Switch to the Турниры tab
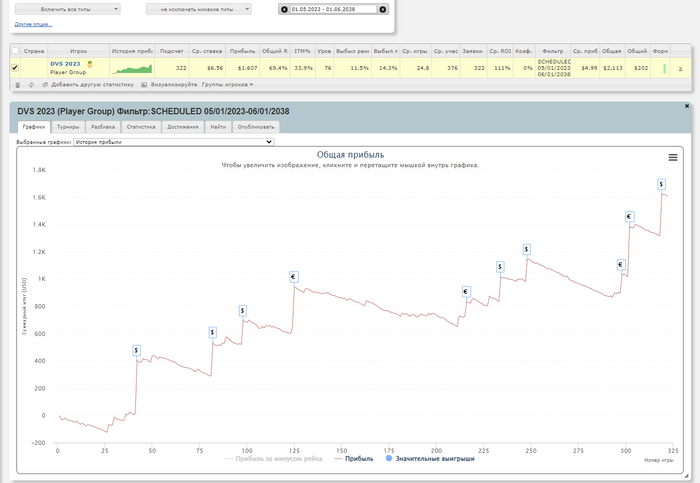Viewport: 700px width, 483px height. [68, 127]
